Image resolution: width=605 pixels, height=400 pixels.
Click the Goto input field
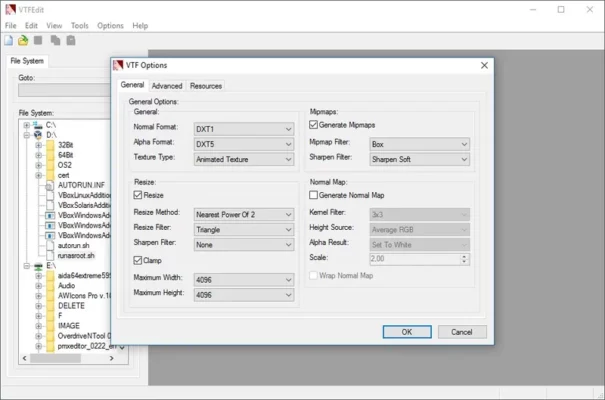62,90
